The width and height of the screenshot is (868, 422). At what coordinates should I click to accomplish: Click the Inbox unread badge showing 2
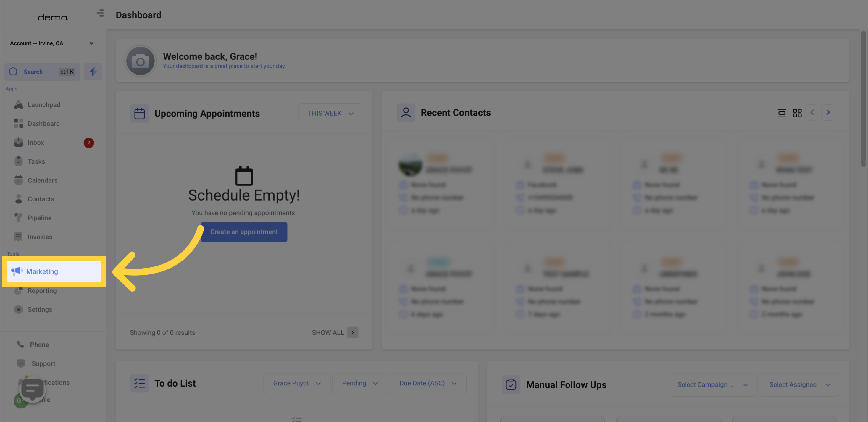(89, 143)
